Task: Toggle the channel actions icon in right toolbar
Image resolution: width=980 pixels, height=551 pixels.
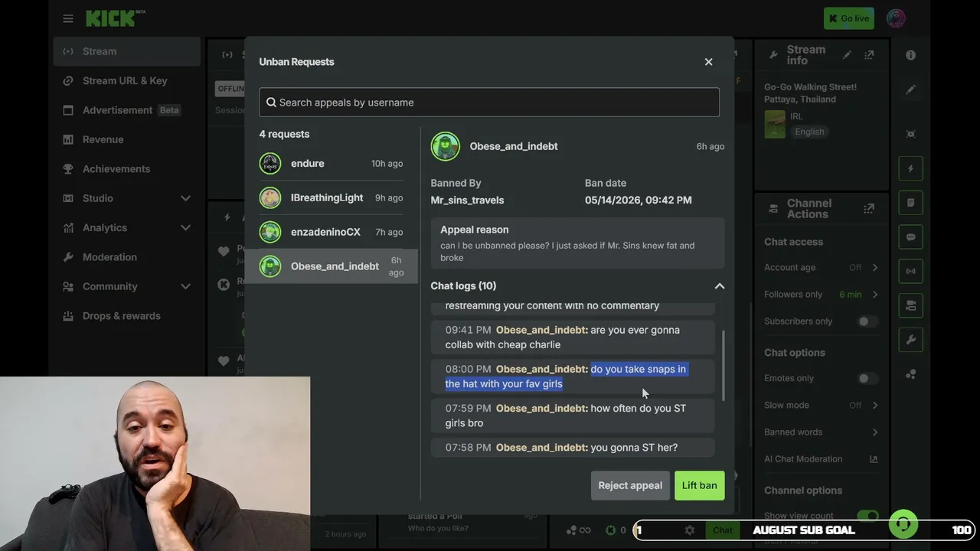Action: point(910,305)
